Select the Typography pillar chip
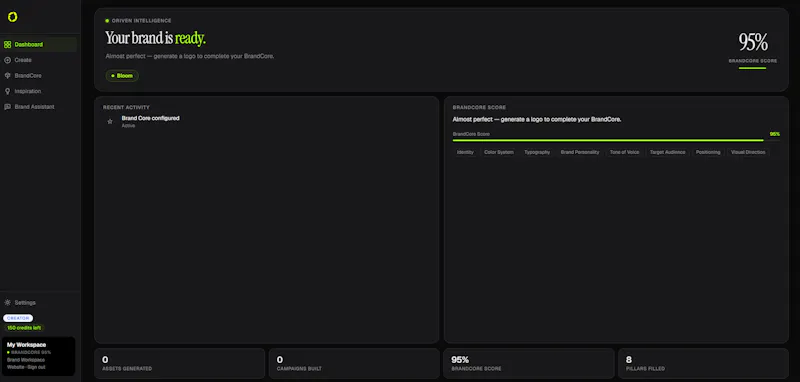The image size is (800, 382). tap(537, 152)
